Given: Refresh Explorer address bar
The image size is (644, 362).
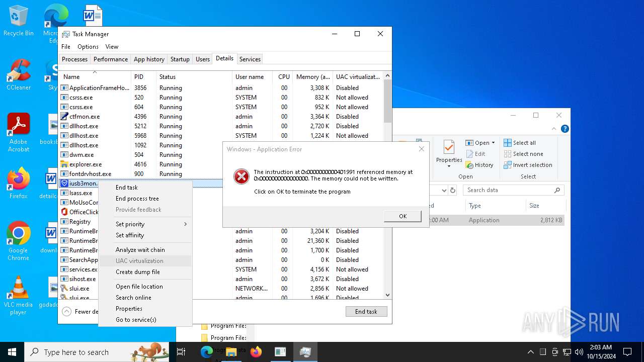Looking at the screenshot, I should 453,190.
